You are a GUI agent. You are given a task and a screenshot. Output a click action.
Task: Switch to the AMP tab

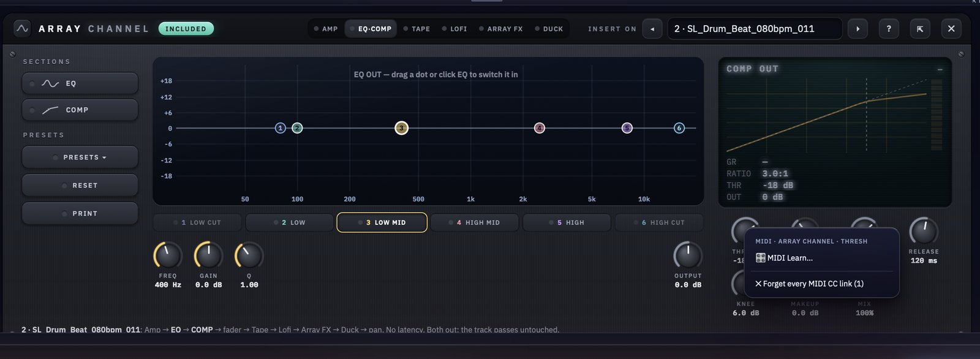click(x=326, y=29)
